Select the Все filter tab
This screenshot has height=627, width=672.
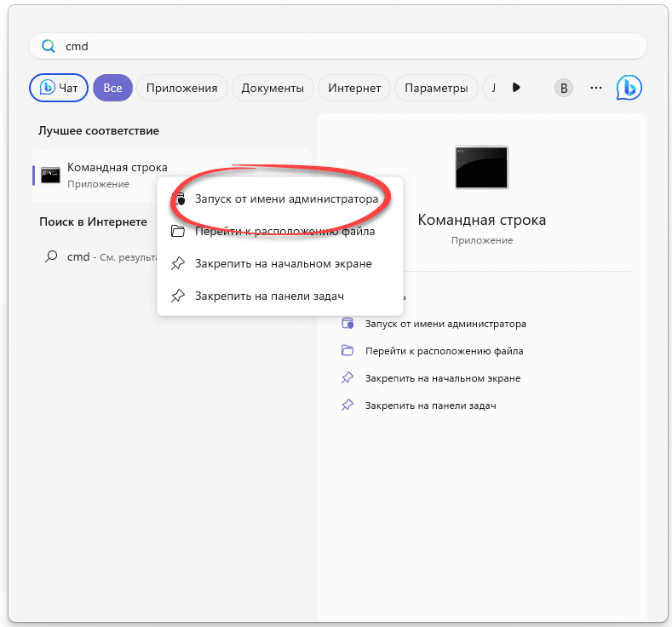[x=112, y=88]
